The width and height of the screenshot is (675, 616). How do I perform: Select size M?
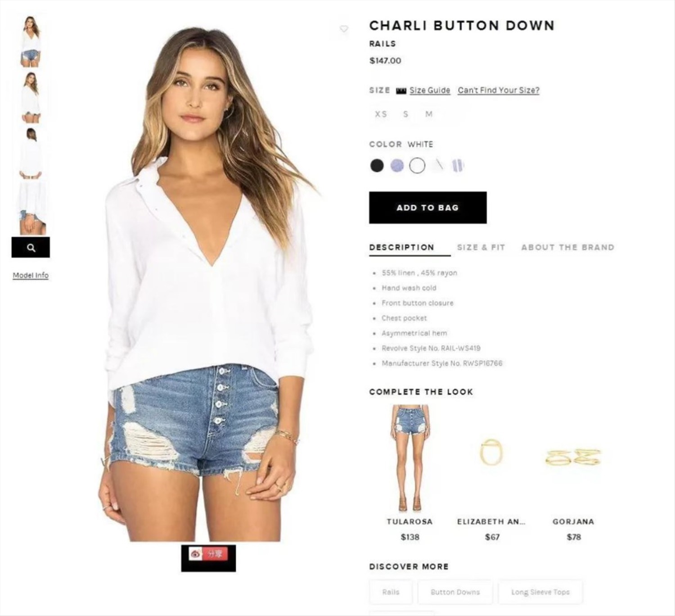429,114
